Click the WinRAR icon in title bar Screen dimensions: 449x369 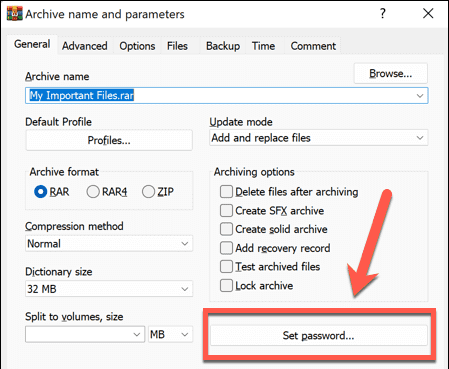click(14, 13)
